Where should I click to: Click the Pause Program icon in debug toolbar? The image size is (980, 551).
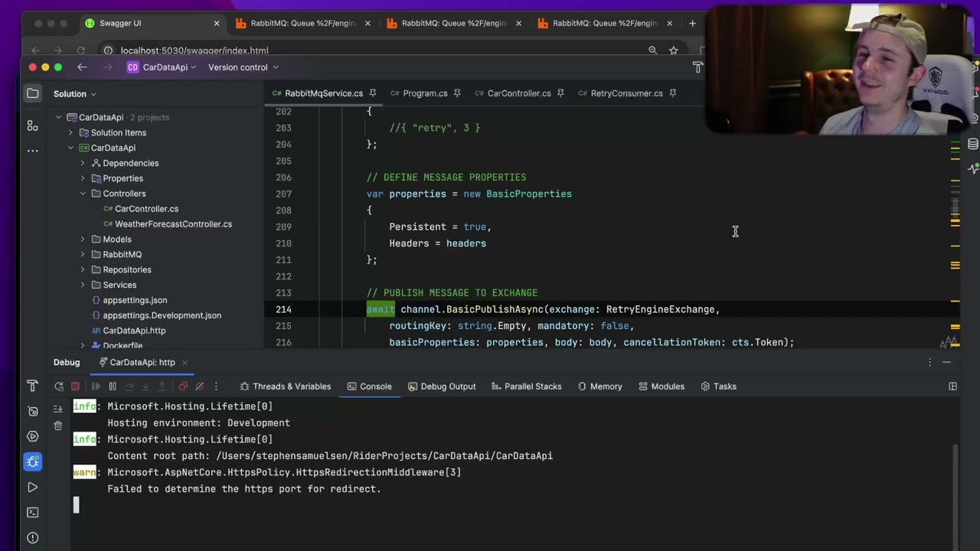[113, 386]
